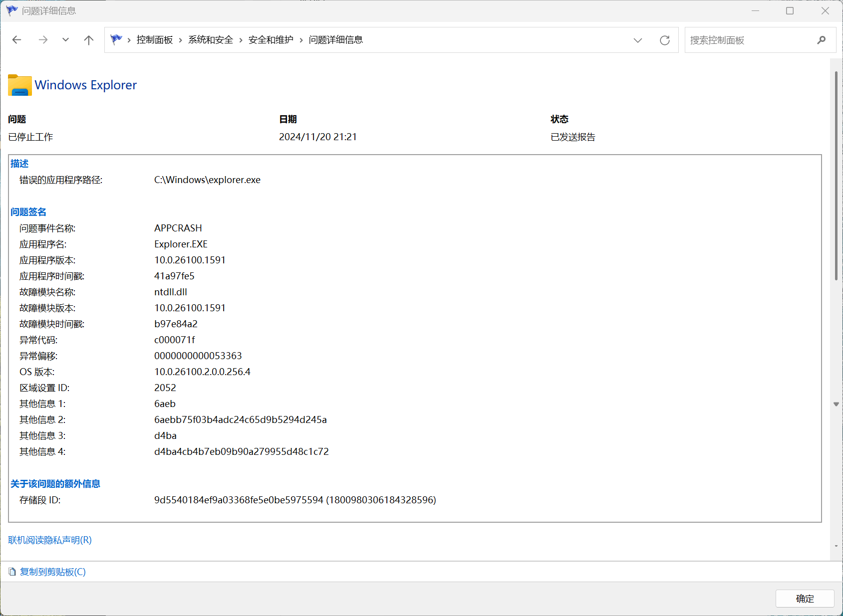
Task: Click the title bar flag icon
Action: tap(12, 10)
